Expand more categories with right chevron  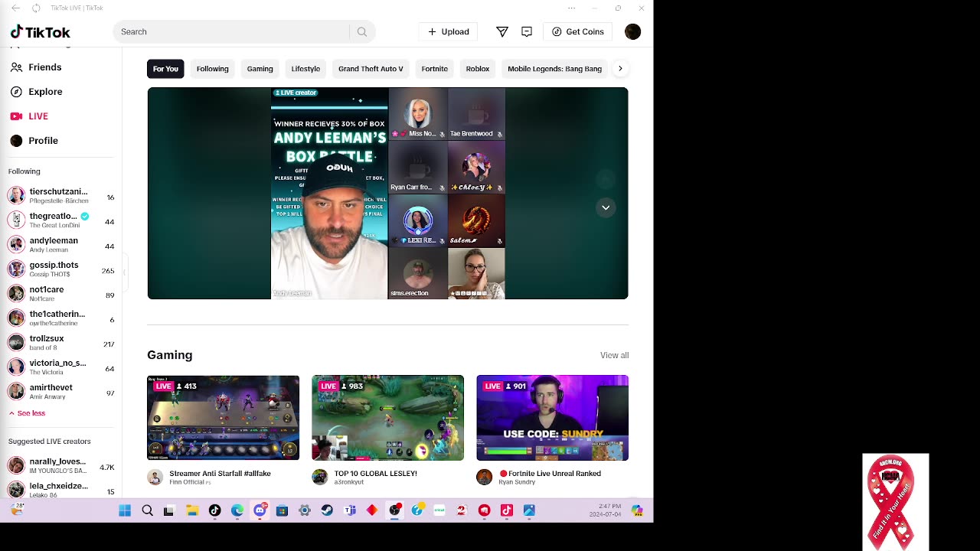[620, 69]
